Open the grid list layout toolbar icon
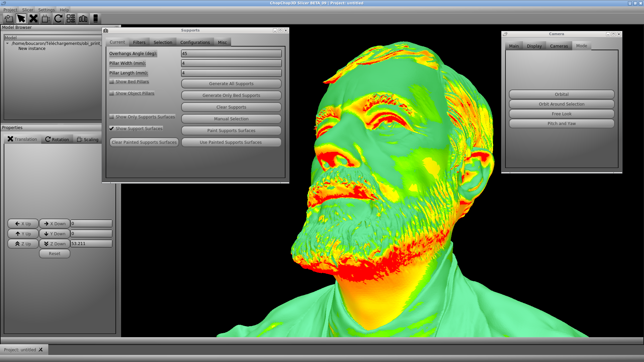The height and width of the screenshot is (362, 644). tap(71, 18)
